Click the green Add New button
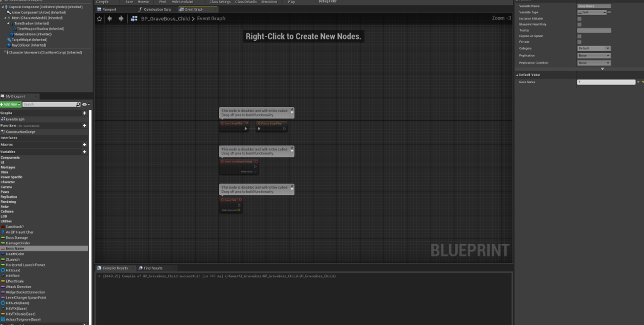This screenshot has width=644, height=325. pyautogui.click(x=11, y=104)
